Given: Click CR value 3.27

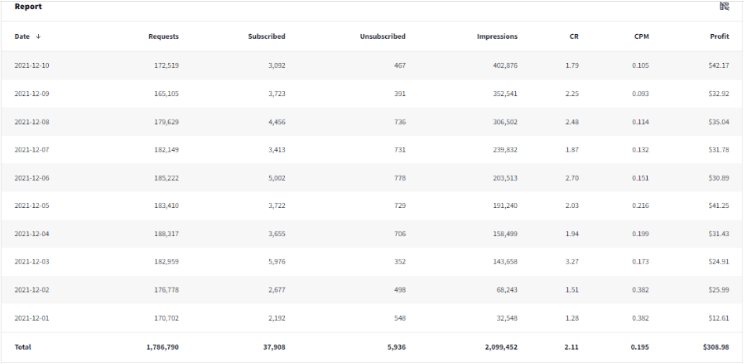Looking at the screenshot, I should (572, 261).
